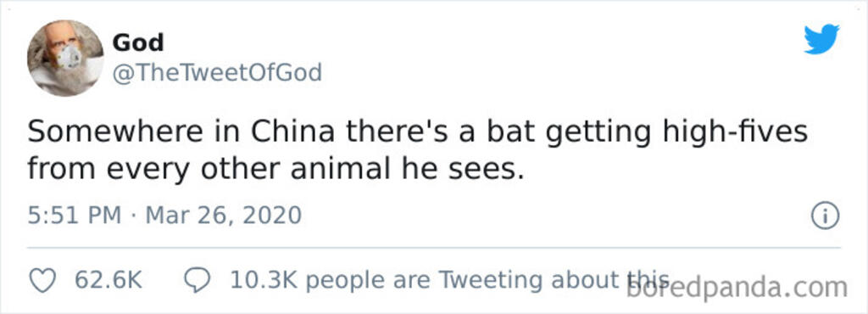The width and height of the screenshot is (868, 314).
Task: Click the Mar 26, 2020 date
Action: [223, 215]
